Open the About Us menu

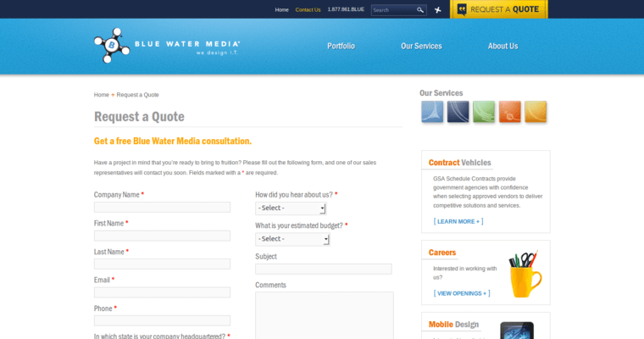pyautogui.click(x=502, y=46)
